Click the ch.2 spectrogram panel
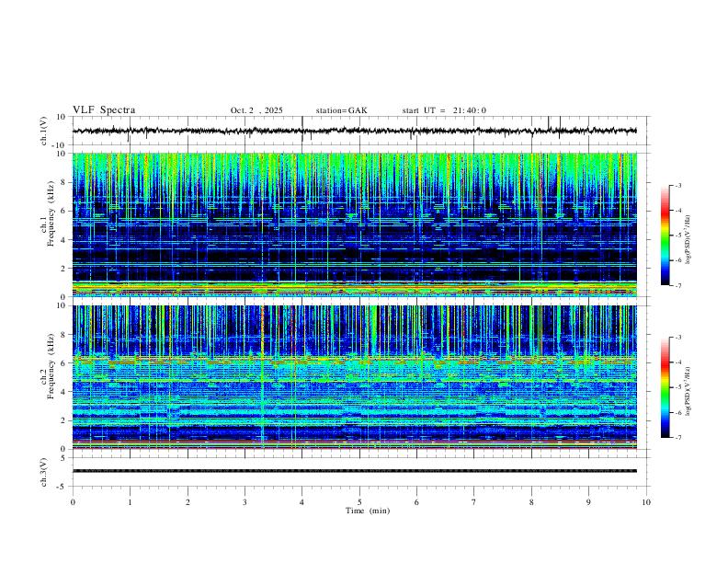This screenshot has height=563, width=728. click(x=355, y=377)
